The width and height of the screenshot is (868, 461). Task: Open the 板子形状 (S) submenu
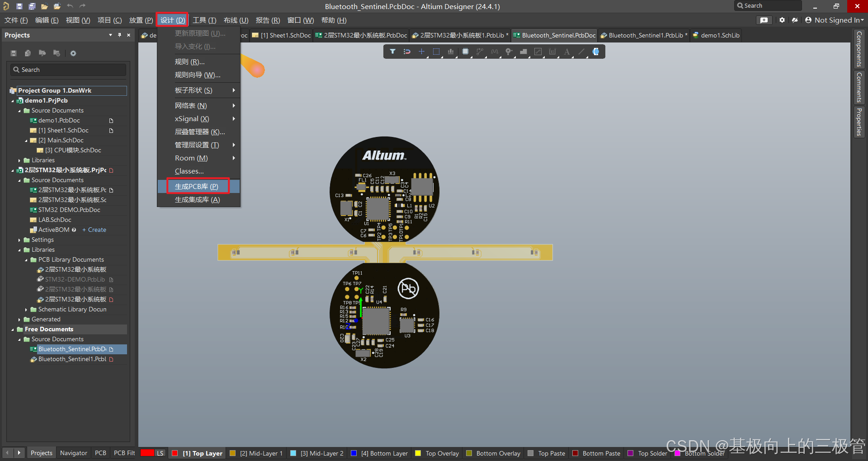coord(198,90)
